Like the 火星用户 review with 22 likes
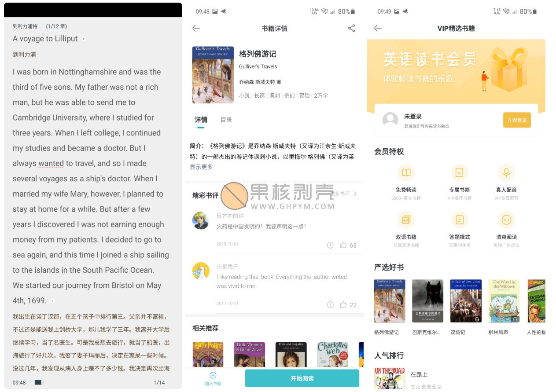Viewport: 556px width, 392px height. (x=343, y=304)
